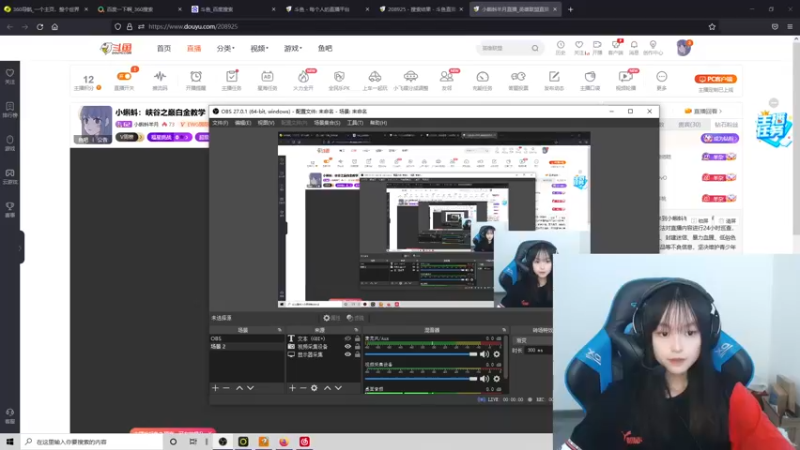Open the video playback icon with NEW badge

click(x=626, y=77)
